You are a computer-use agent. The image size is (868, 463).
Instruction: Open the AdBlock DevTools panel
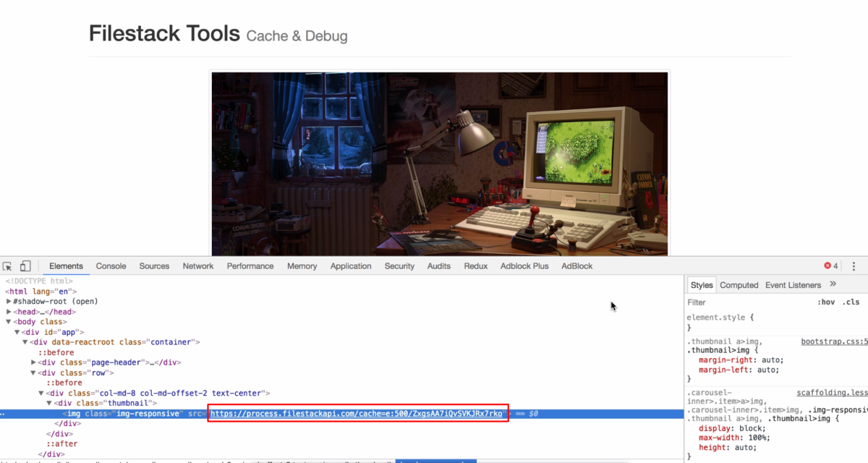coord(576,266)
